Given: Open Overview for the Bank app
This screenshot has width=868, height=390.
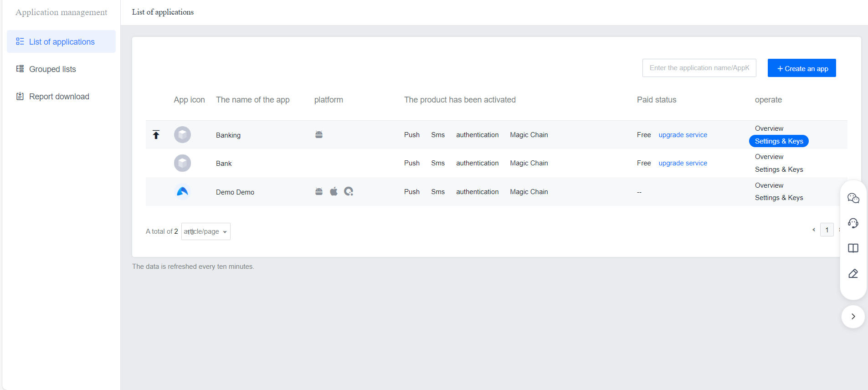Looking at the screenshot, I should [x=769, y=157].
